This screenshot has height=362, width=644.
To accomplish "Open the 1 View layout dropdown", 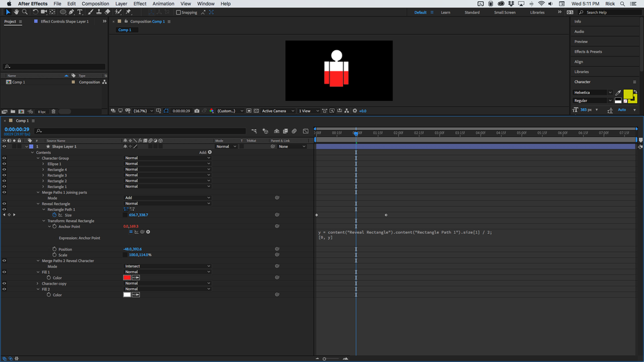I will coord(308,111).
